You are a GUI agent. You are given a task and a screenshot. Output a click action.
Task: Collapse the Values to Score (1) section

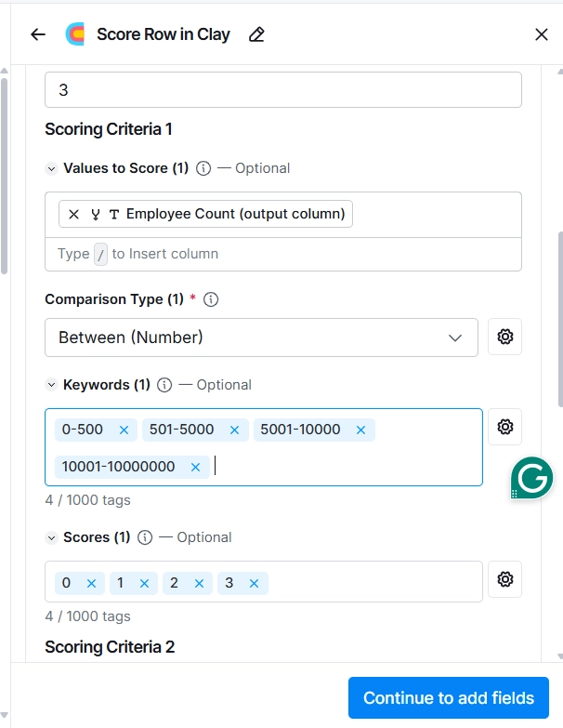coord(51,168)
